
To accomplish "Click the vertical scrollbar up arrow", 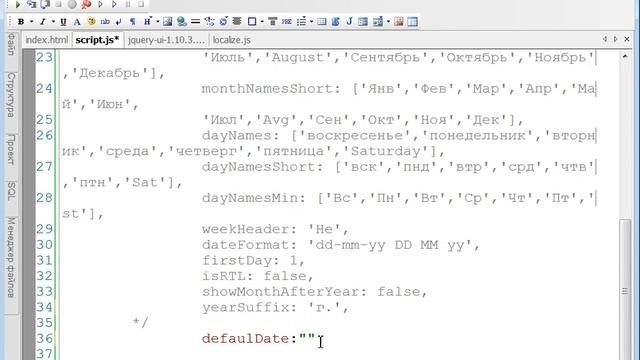I will 625,56.
